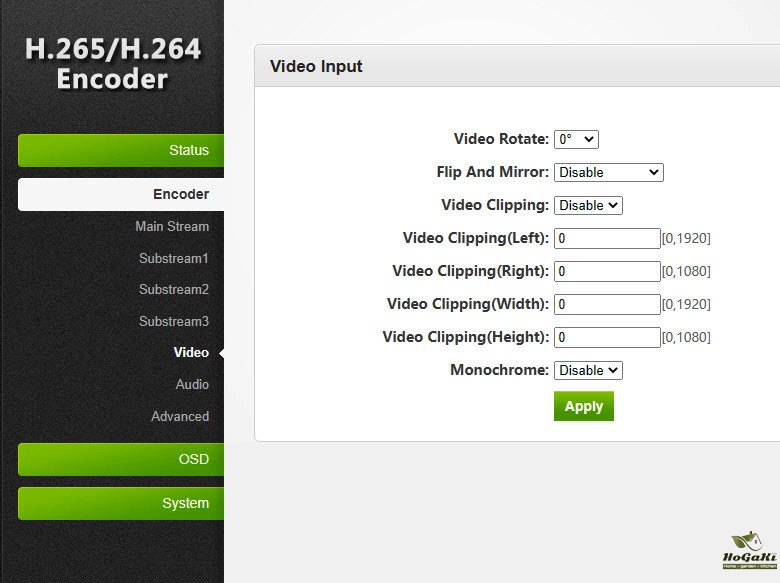Expand the Monochrome dropdown
The width and height of the screenshot is (780, 583).
coord(588,370)
